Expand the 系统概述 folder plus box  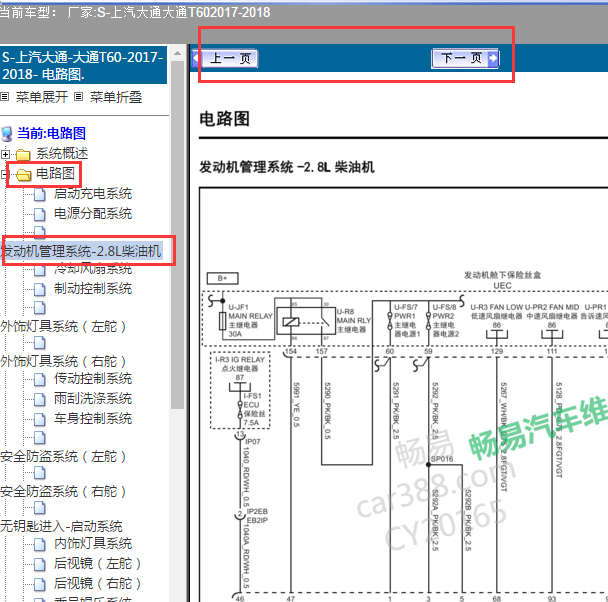tap(5, 154)
